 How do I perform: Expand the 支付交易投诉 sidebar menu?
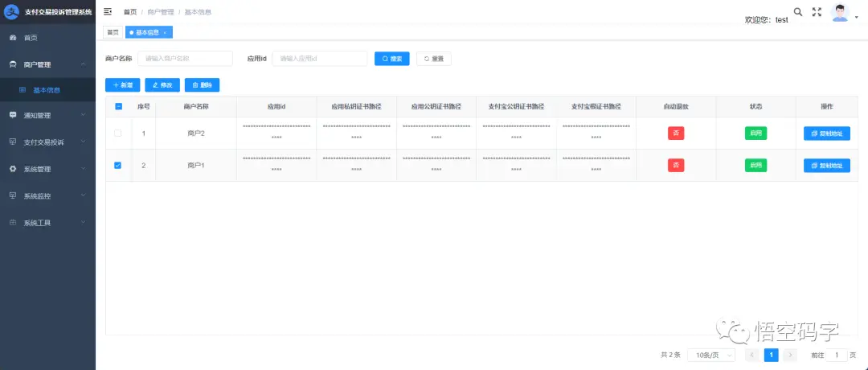pos(47,142)
